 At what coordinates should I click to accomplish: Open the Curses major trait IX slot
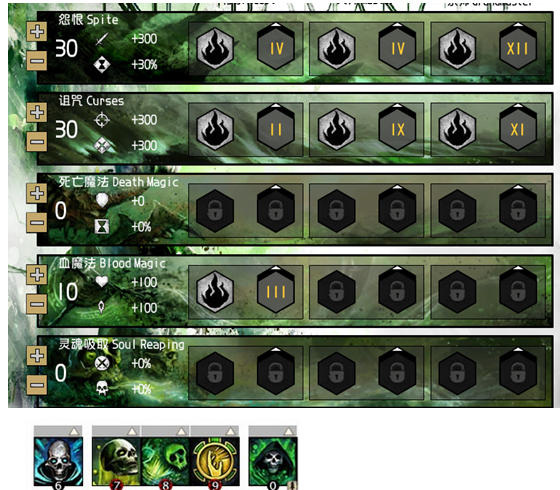(x=397, y=130)
